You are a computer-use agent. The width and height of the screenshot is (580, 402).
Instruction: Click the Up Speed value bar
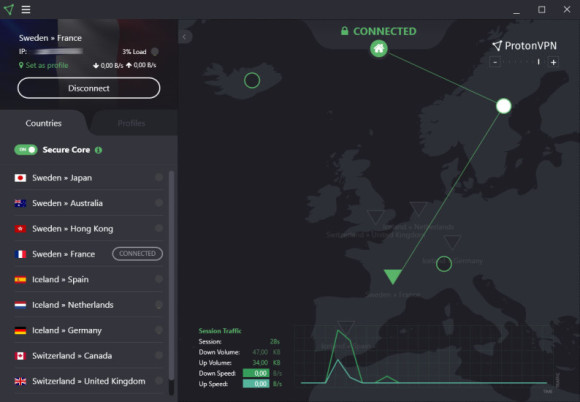click(x=256, y=384)
